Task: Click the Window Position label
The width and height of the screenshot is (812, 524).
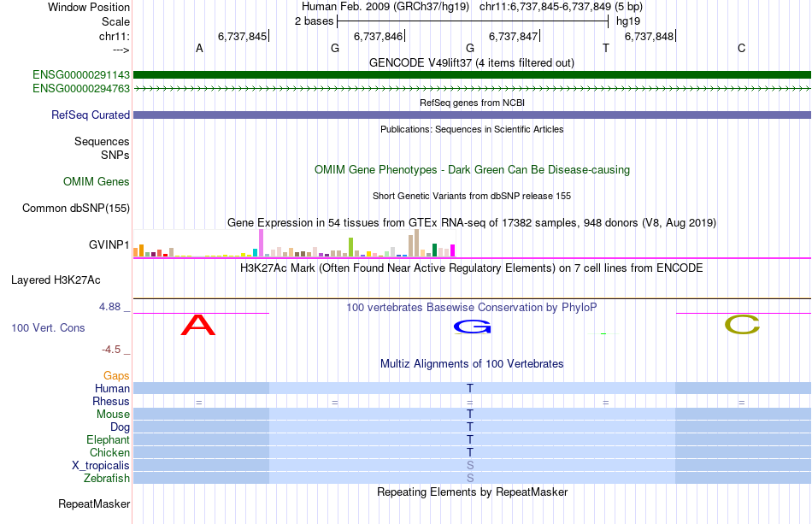Action: click(89, 7)
